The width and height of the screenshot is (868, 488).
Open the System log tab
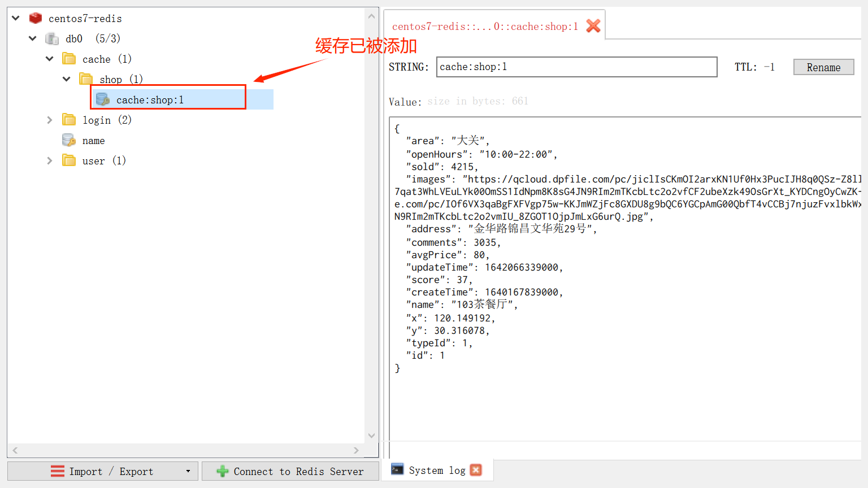[437, 470]
